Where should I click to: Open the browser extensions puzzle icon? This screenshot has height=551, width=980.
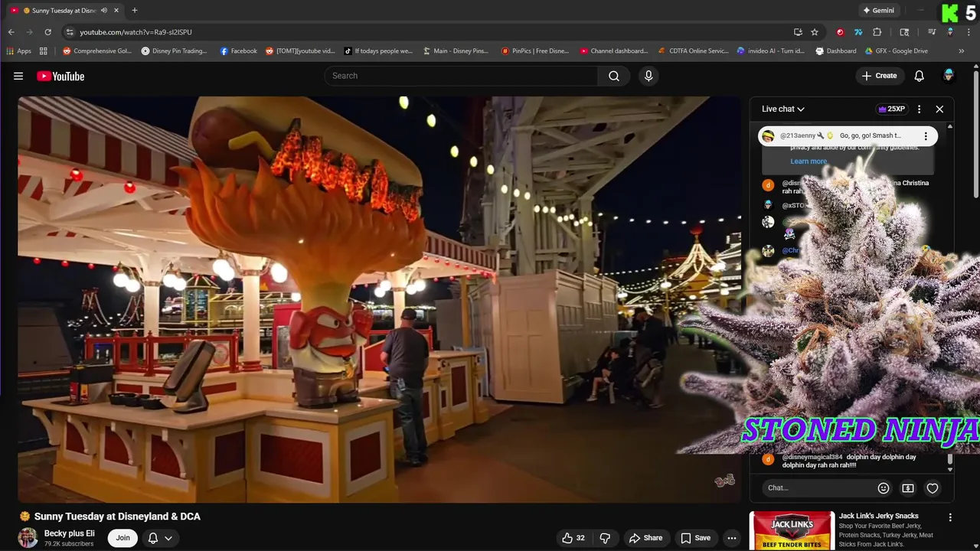[877, 32]
